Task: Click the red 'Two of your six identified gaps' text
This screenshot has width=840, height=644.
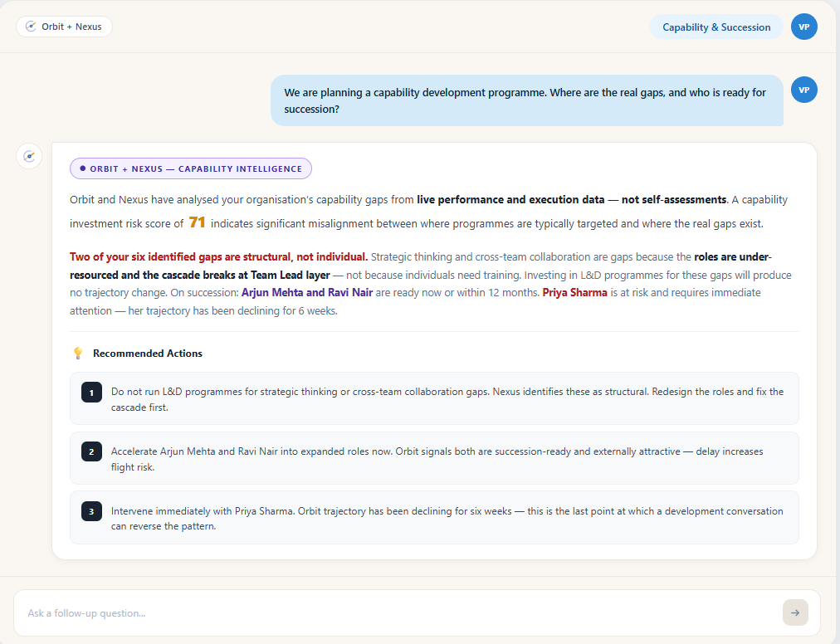Action: click(x=218, y=257)
